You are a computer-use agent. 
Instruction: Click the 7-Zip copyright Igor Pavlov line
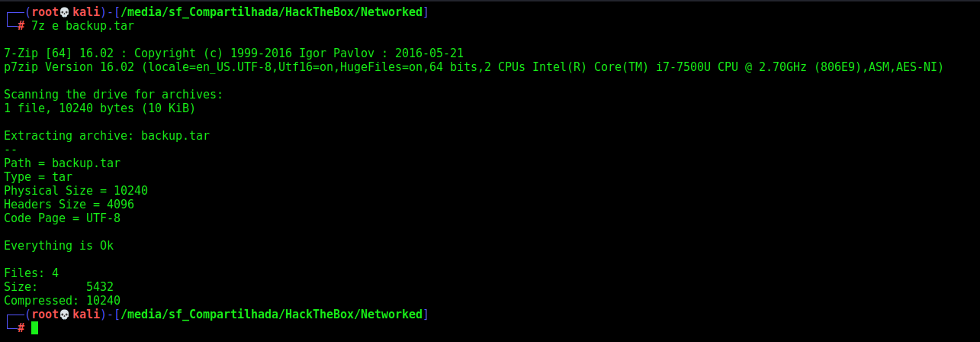(233, 53)
